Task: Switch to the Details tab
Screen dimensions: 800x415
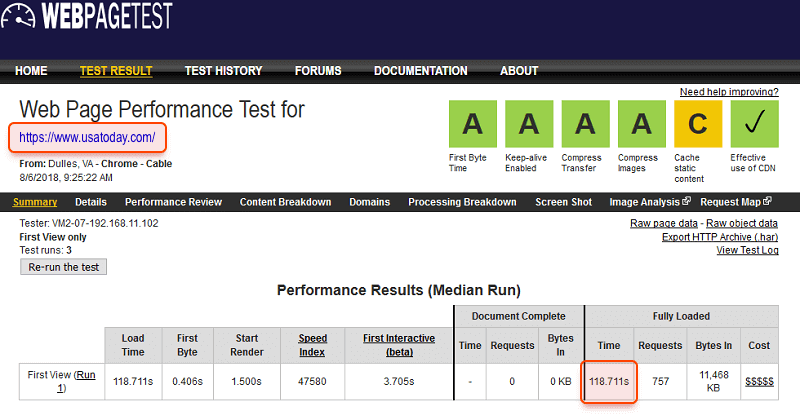Action: click(x=91, y=202)
